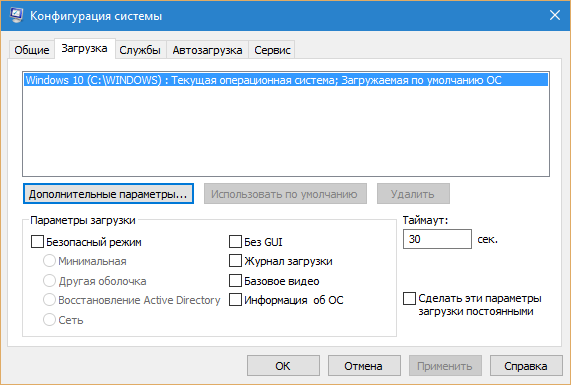This screenshot has width=571, height=385.
Task: Check Сделать эти параметры загрузки постоянными
Action: (409, 298)
